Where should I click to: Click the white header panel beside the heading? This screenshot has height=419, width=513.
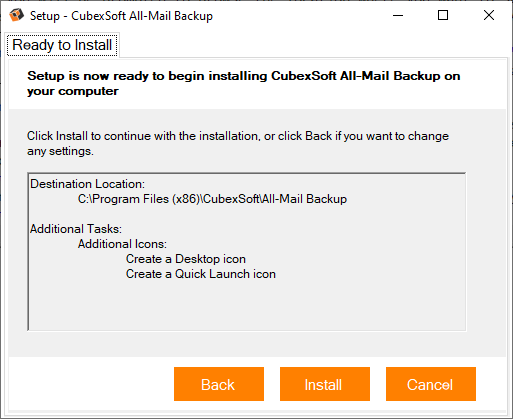click(x=483, y=84)
